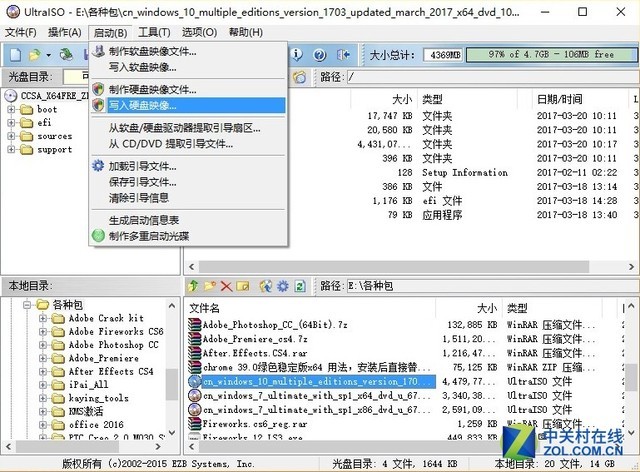
Task: Click the red X delete icon
Action: [x=227, y=286]
